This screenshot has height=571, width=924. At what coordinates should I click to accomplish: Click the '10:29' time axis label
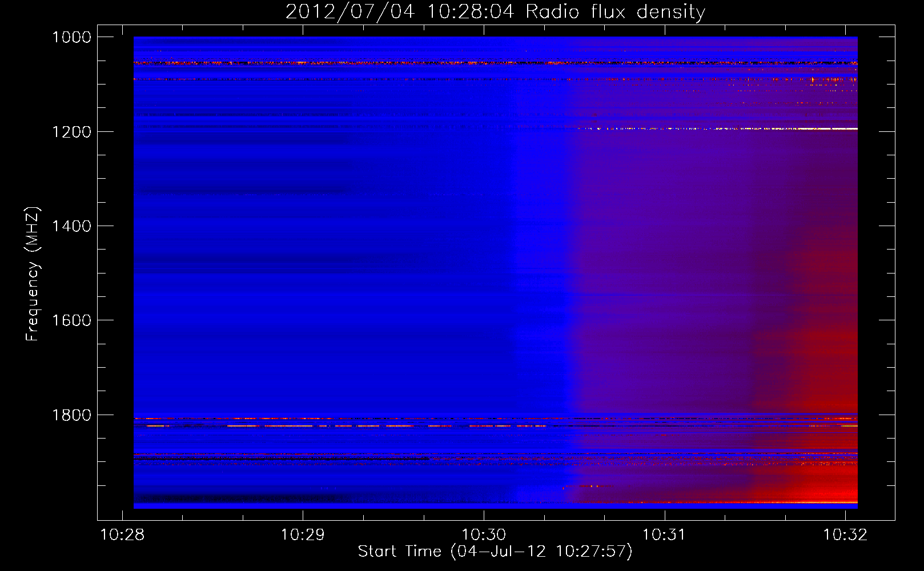click(303, 535)
